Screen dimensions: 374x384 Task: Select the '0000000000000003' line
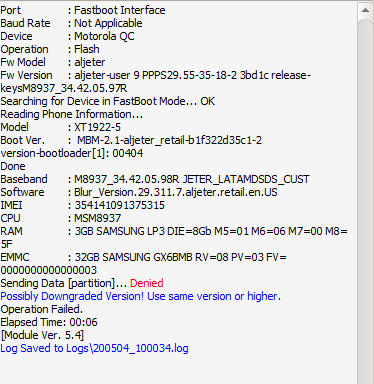pos(49,270)
